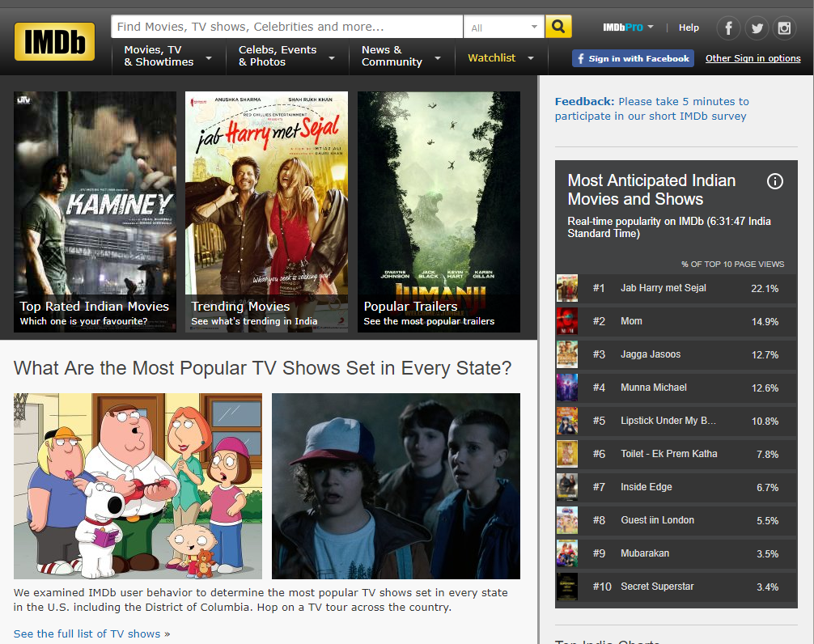Open Mom title in ranked list

point(631,321)
